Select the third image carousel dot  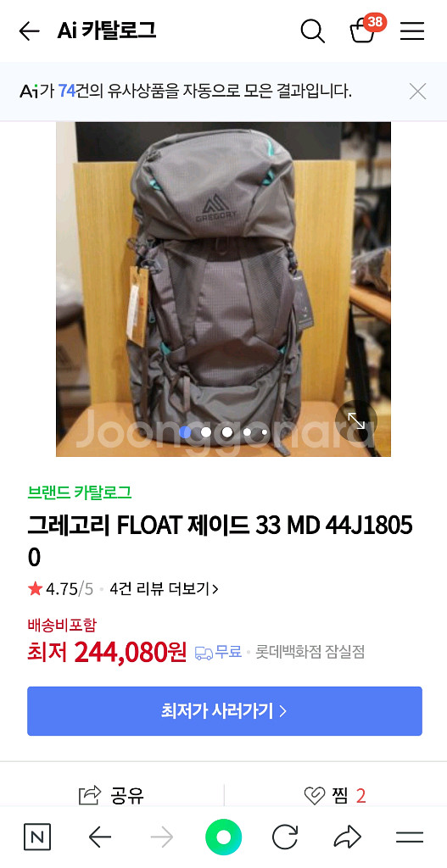coord(227,431)
